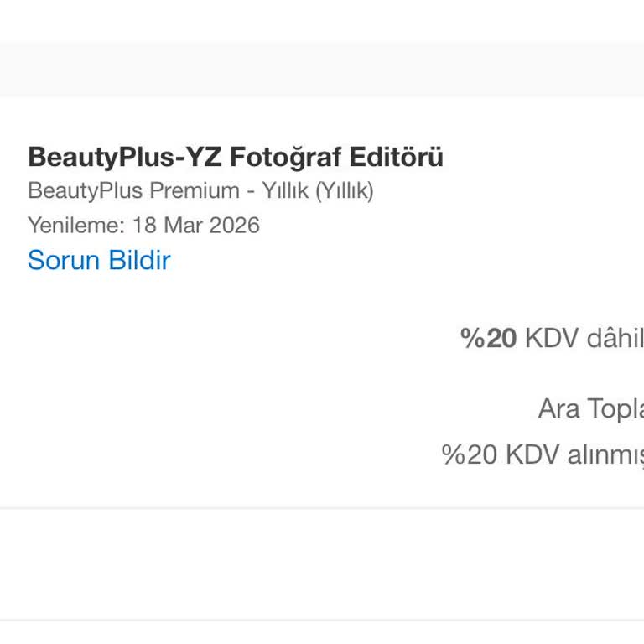Screen dimensions: 644x644
Task: Click BeautyPlus-YZ at the title's start
Action: pyautogui.click(x=125, y=157)
